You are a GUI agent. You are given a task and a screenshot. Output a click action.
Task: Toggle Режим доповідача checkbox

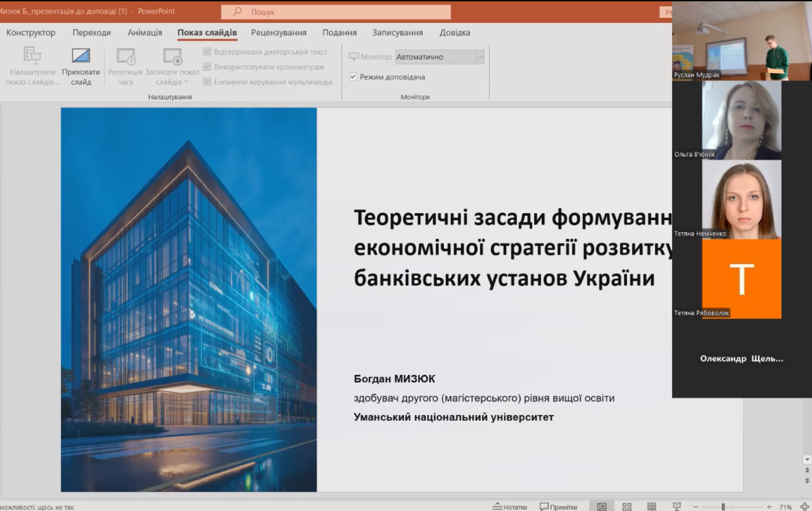click(x=353, y=77)
